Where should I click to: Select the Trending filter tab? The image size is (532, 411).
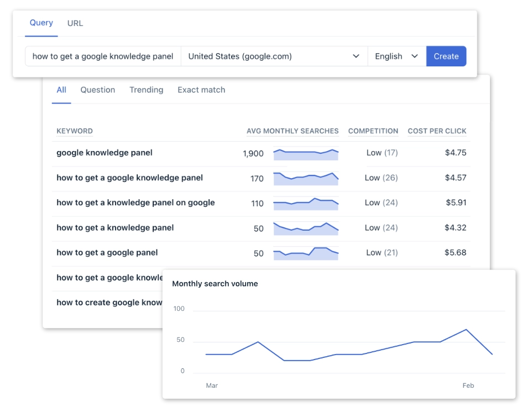(146, 90)
